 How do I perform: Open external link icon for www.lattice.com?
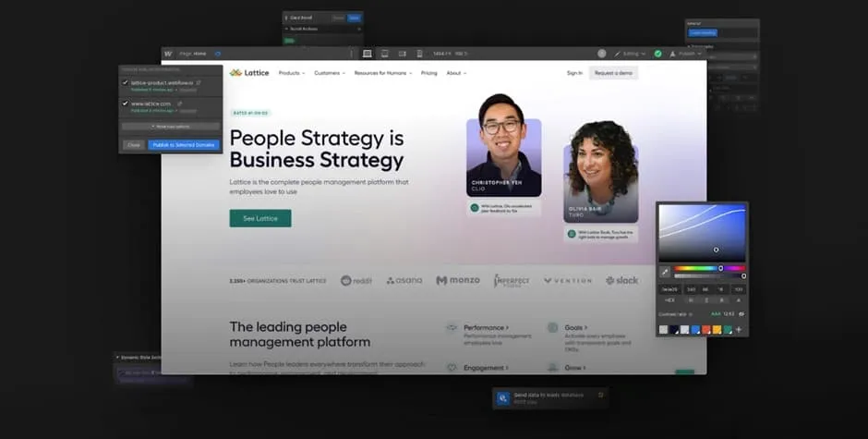pyautogui.click(x=179, y=104)
